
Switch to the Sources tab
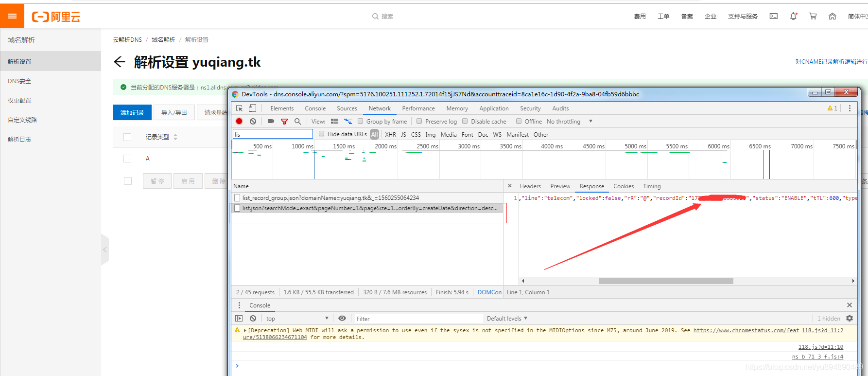tap(347, 108)
